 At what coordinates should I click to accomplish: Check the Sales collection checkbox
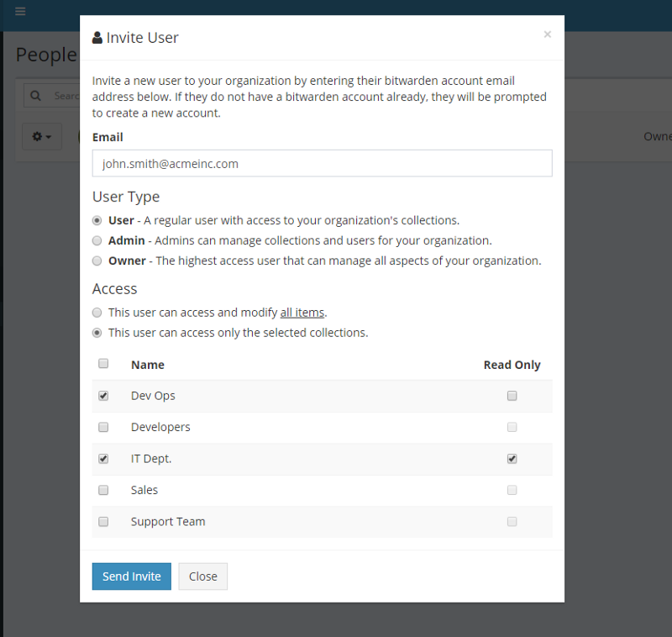(x=103, y=490)
